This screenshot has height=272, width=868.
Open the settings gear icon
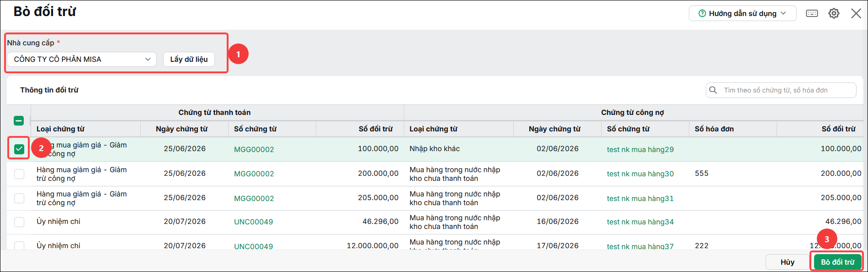pos(834,13)
